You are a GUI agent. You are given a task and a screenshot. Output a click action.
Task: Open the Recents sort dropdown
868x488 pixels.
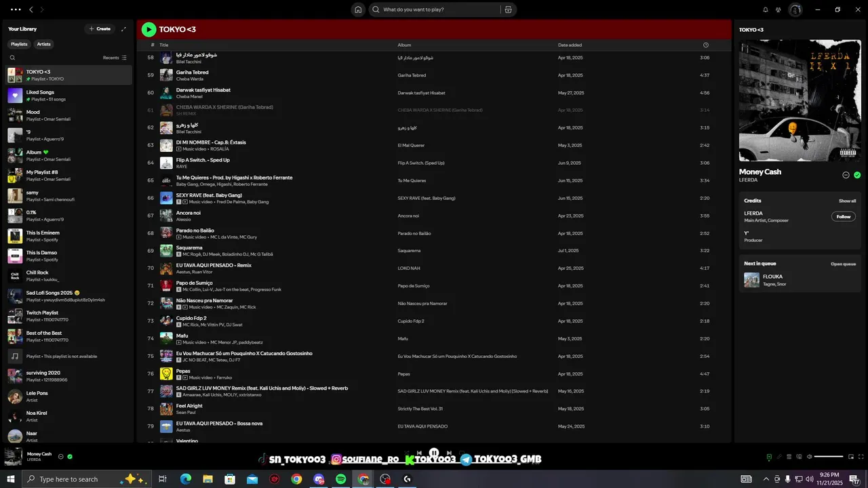[115, 58]
